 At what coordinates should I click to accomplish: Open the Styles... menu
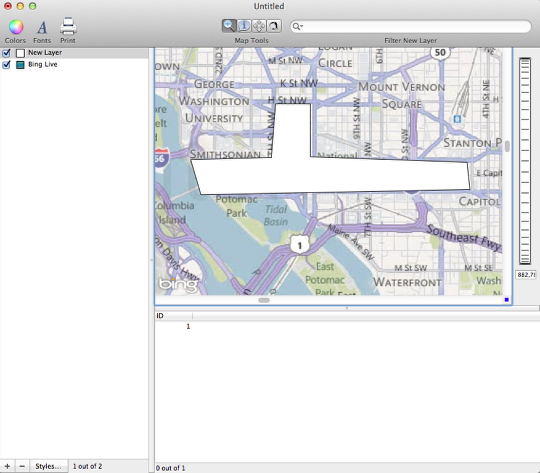point(48,466)
